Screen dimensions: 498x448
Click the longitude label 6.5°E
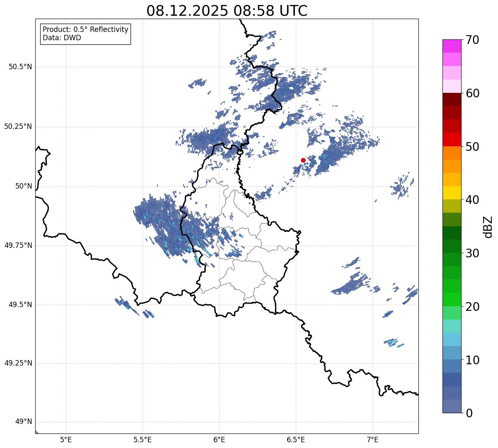296,440
